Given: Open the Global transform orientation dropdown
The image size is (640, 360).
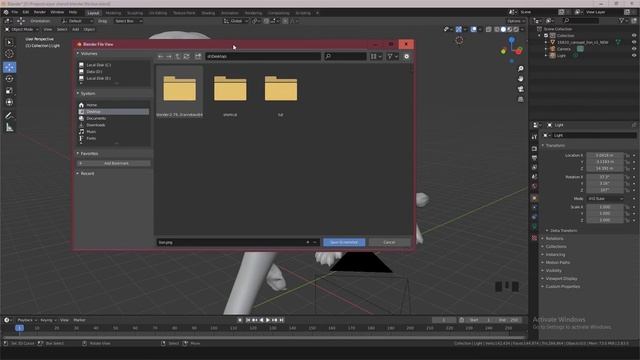Looking at the screenshot, I should 236,21.
